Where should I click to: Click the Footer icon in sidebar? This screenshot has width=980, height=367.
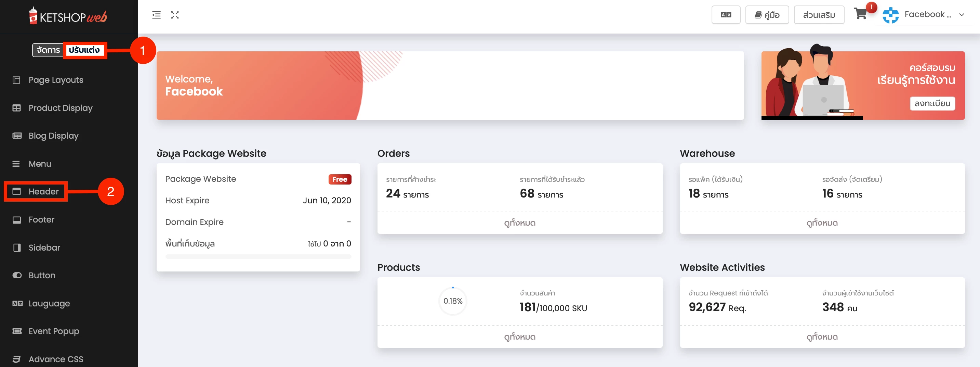point(16,220)
